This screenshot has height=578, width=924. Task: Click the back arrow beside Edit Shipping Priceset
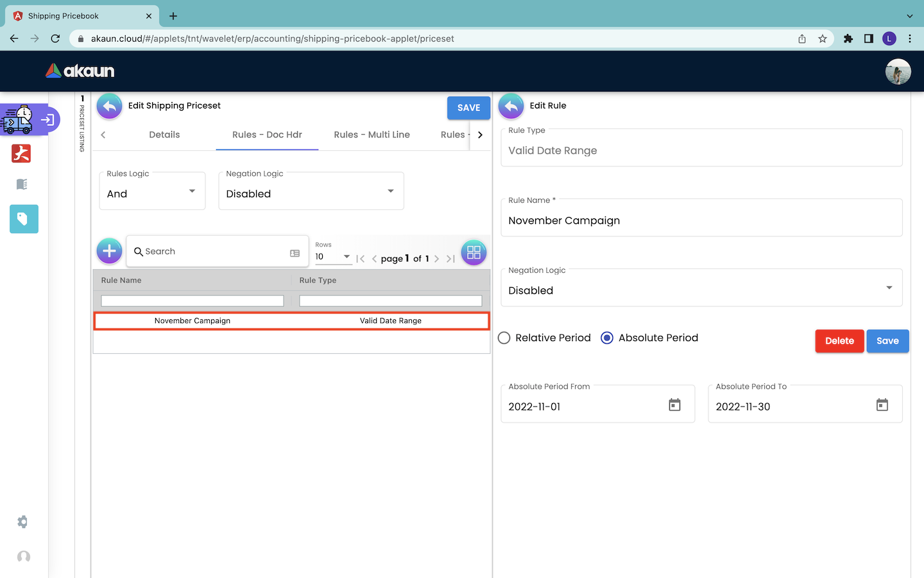click(x=110, y=107)
